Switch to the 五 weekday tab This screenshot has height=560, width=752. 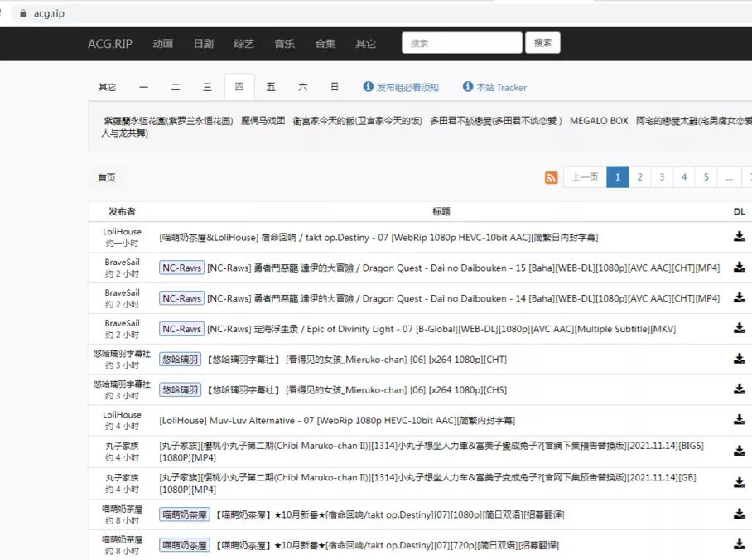pos(271,86)
